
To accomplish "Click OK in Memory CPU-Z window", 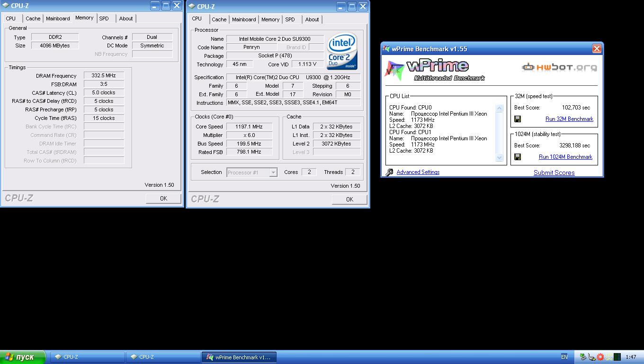I will point(163,199).
